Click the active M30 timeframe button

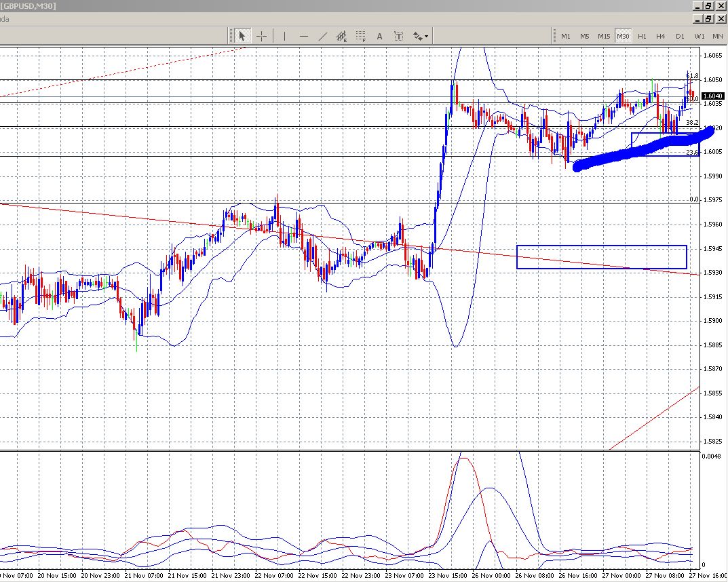click(x=623, y=36)
